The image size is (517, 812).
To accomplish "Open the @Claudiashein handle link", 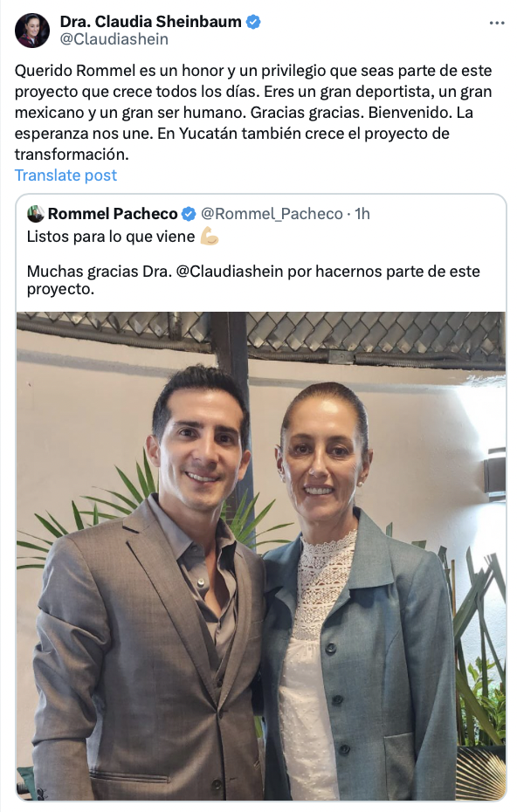I will coord(114,39).
